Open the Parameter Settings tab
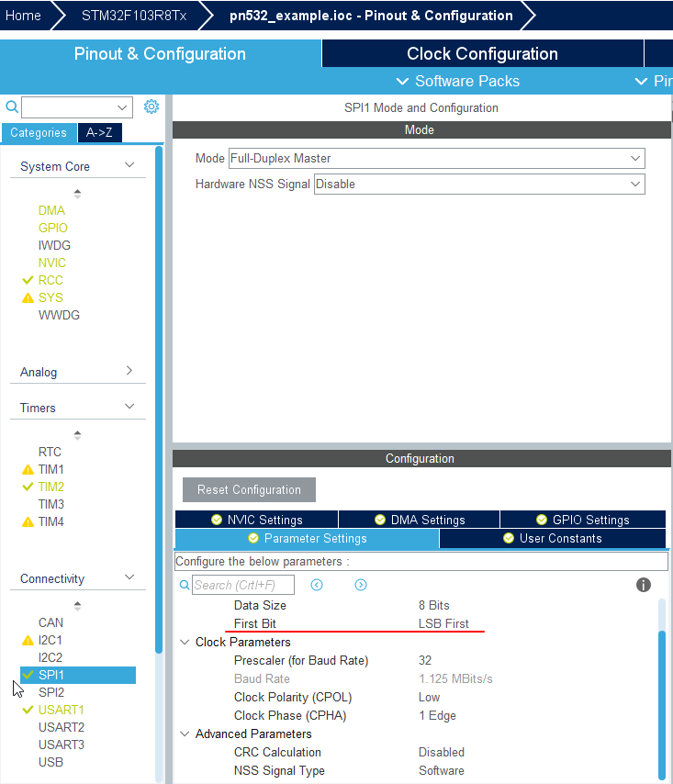This screenshot has width=673, height=784. click(x=307, y=539)
